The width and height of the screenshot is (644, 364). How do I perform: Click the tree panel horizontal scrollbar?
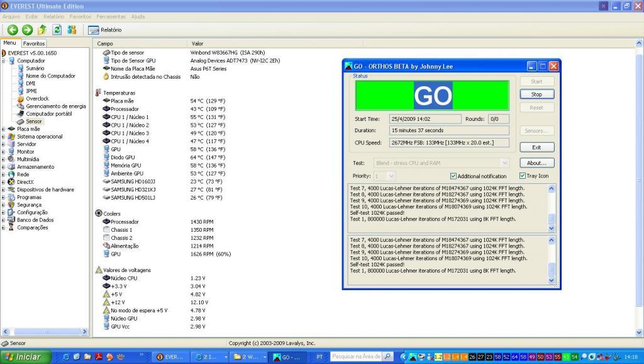click(x=45, y=331)
